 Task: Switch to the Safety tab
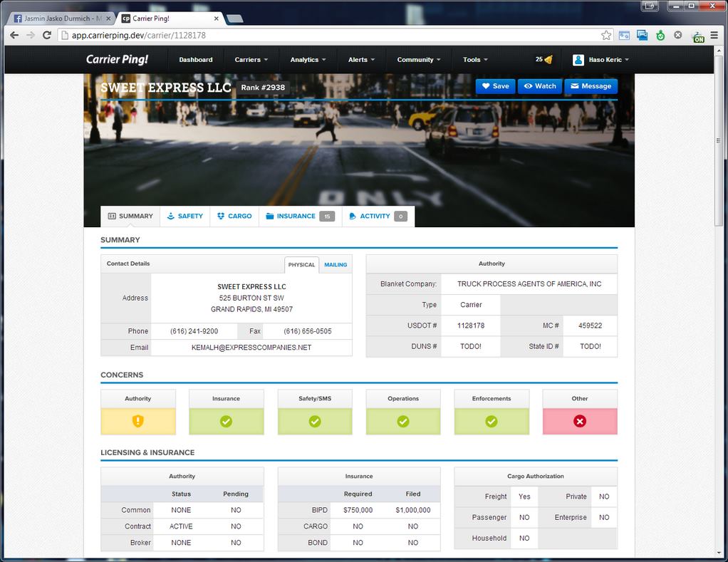(x=184, y=217)
